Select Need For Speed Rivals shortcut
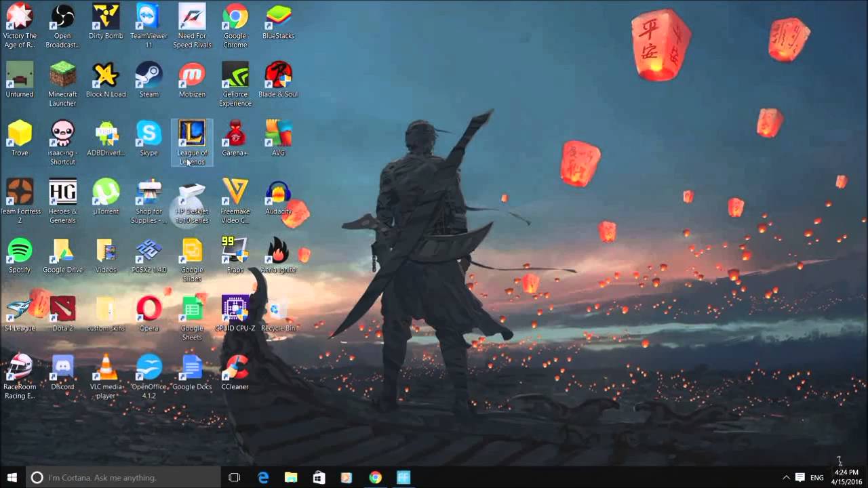This screenshot has height=488, width=868. 192,26
